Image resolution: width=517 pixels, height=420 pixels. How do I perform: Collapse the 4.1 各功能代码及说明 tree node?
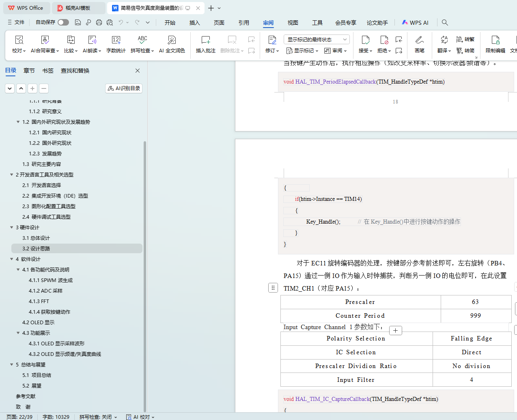coord(18,270)
